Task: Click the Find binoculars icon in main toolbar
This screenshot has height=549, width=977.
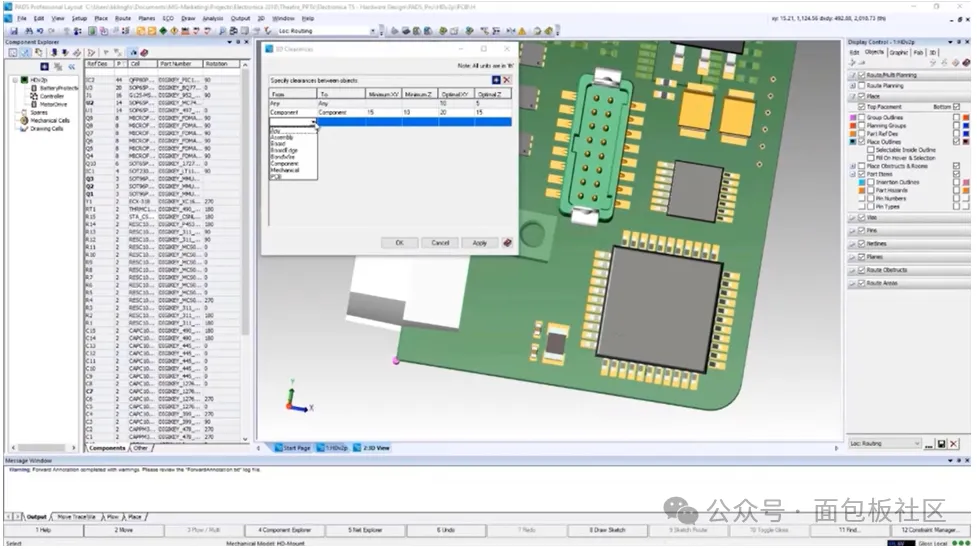Action: [28, 31]
